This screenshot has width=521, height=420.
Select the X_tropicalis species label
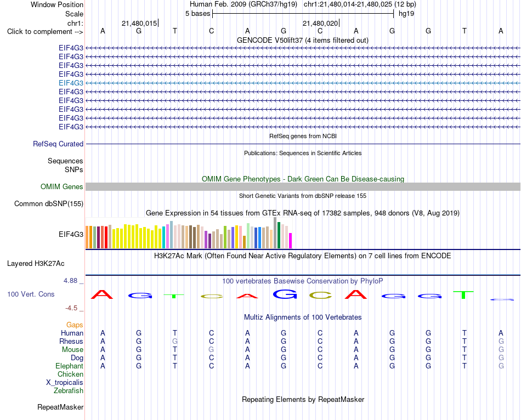pos(65,383)
